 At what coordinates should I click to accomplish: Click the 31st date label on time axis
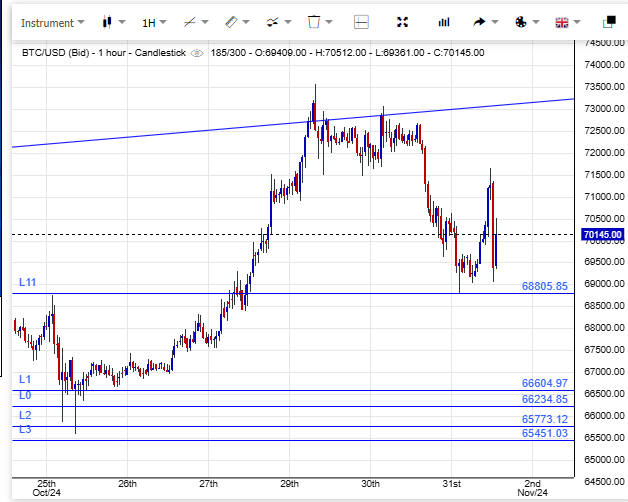pyautogui.click(x=451, y=484)
